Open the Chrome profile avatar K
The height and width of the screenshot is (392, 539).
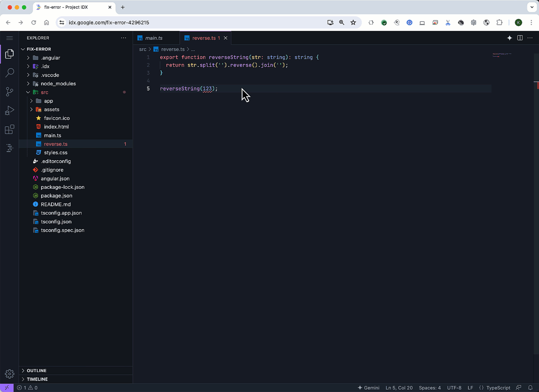(518, 23)
